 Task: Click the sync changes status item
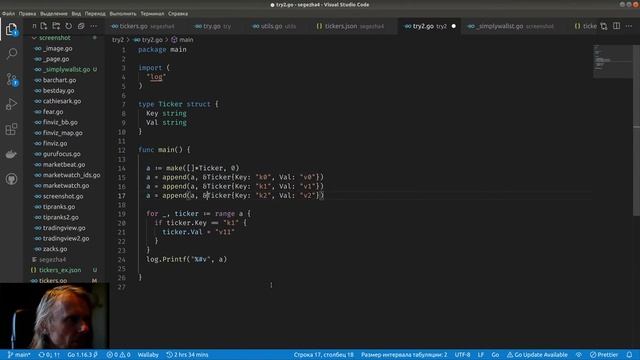pos(49,355)
